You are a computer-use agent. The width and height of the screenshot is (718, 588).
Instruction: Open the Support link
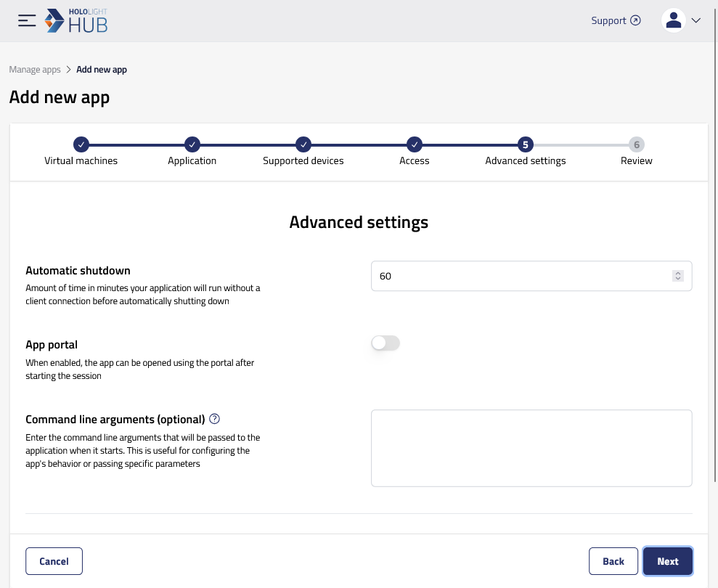point(616,20)
